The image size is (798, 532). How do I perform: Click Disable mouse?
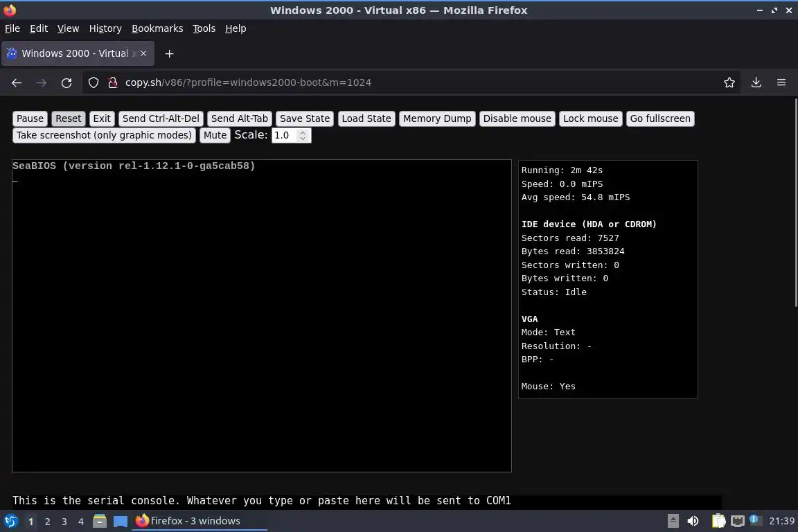point(517,118)
